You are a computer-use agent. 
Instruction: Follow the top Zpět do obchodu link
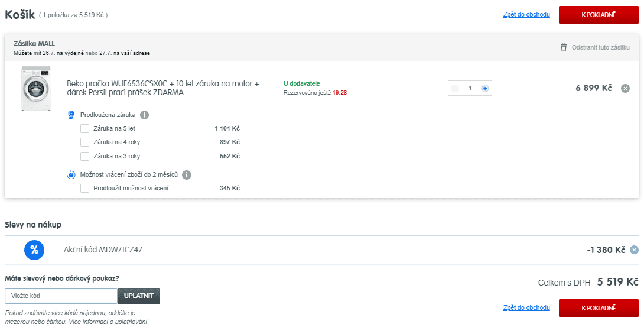click(x=526, y=14)
